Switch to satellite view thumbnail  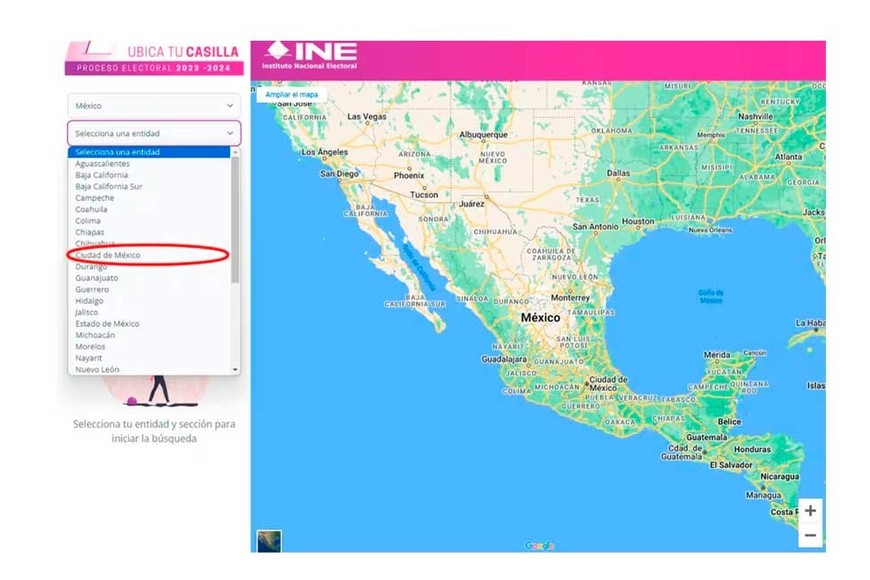click(269, 540)
